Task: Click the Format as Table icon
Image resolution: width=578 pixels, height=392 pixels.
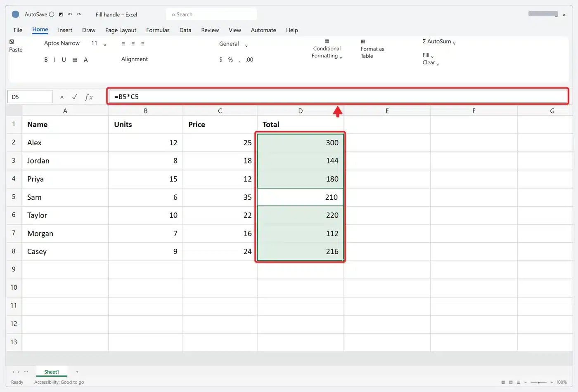Action: click(363, 42)
